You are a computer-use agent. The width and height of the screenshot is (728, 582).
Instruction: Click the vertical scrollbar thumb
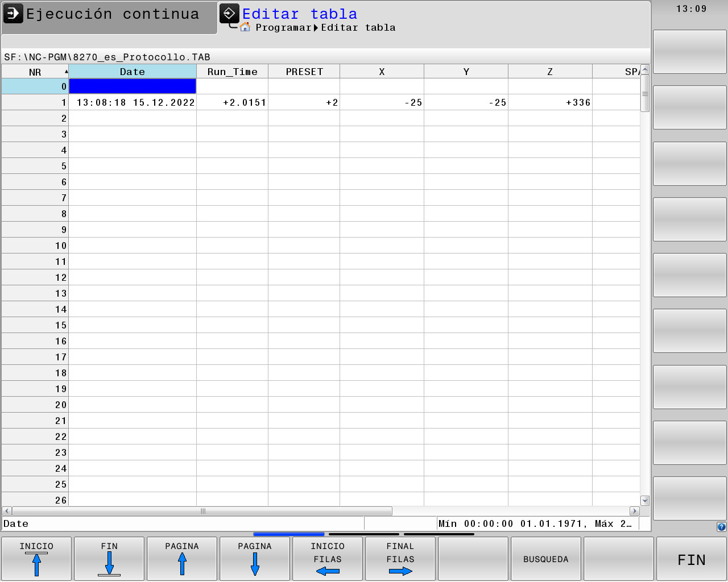point(645,93)
